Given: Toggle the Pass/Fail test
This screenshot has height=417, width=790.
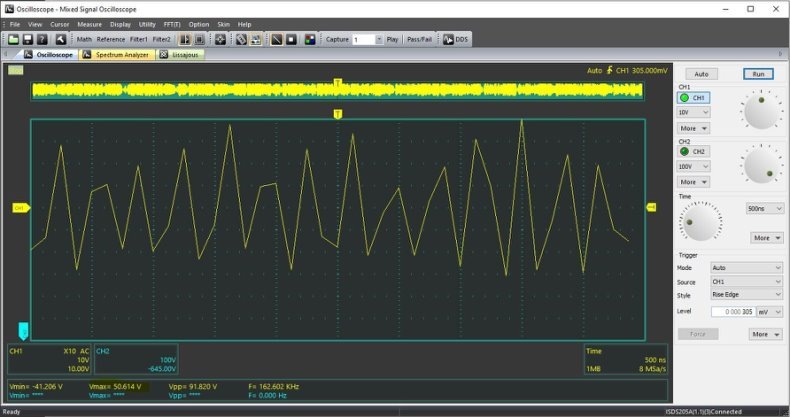Looking at the screenshot, I should [x=419, y=39].
